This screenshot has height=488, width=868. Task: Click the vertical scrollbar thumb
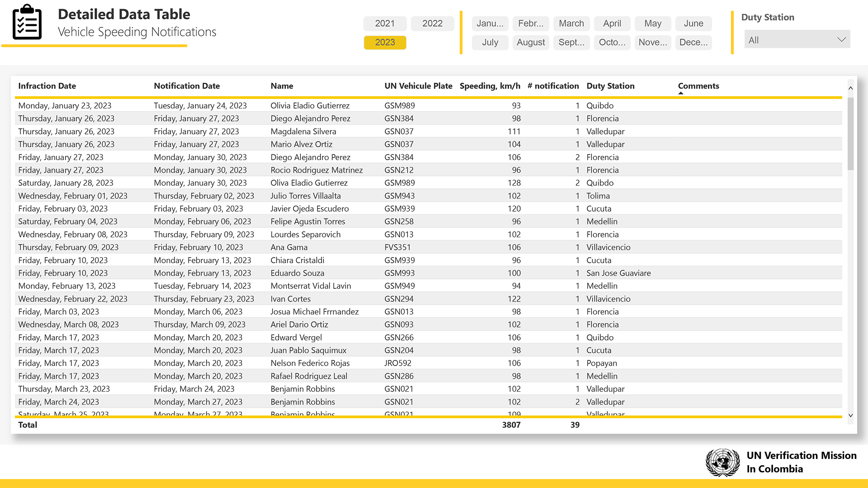pos(851,134)
